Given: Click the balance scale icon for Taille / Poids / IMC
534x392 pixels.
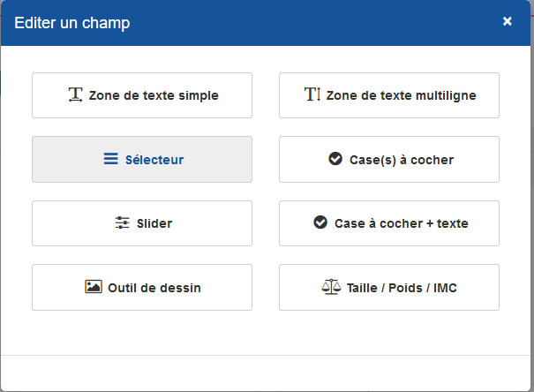Looking at the screenshot, I should 331,287.
